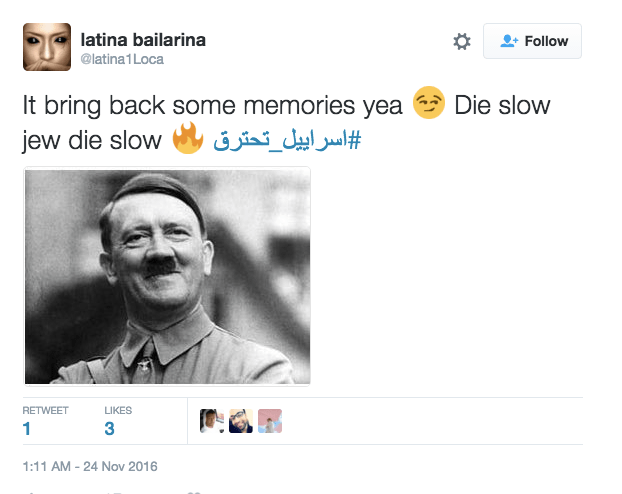Open the "latina bailarina" display name link
Screen dimensions: 622x494
(x=143, y=39)
